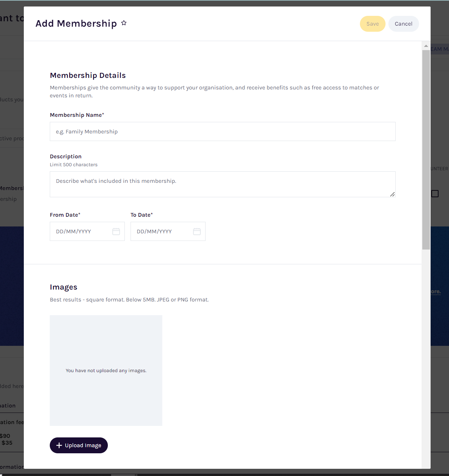This screenshot has width=449, height=476.
Task: Click the modal's vertical scrollbar thumb
Action: [x=426, y=150]
